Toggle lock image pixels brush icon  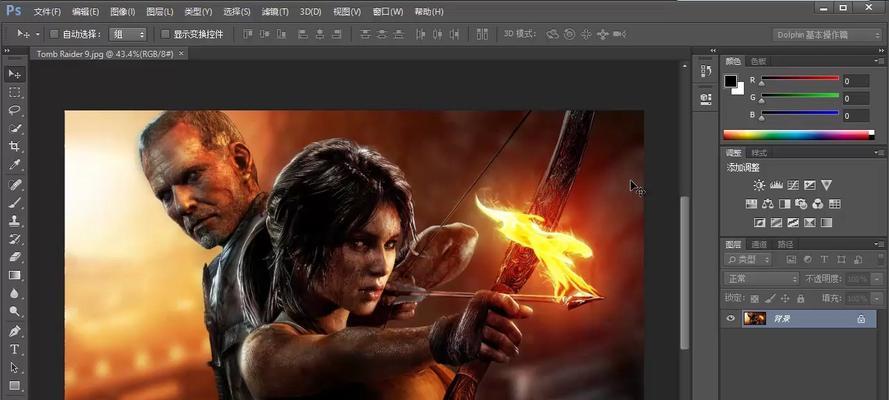pos(770,298)
